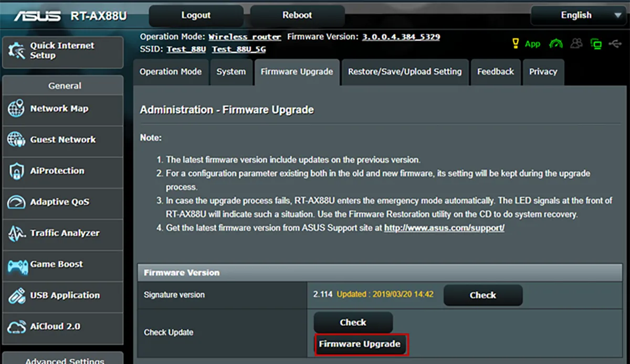Select AiProtection label in the sidebar
Screen dimensions: 630x364
(x=57, y=171)
